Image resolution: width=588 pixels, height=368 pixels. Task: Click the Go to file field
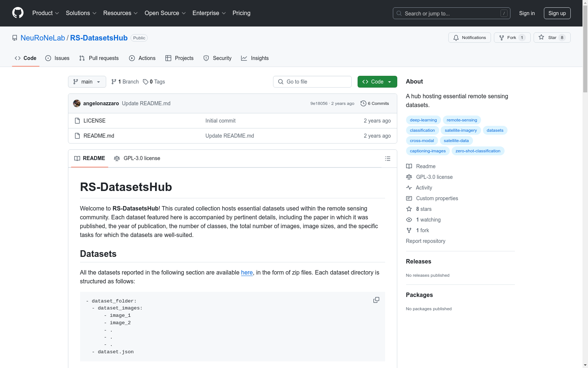pos(312,82)
